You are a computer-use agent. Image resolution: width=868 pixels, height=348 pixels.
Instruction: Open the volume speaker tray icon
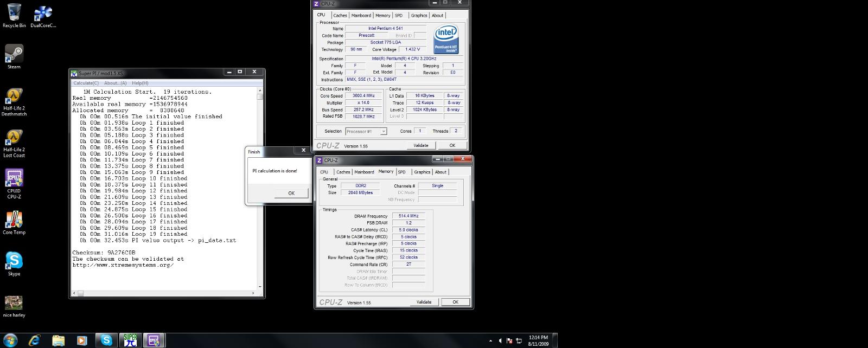[500, 340]
